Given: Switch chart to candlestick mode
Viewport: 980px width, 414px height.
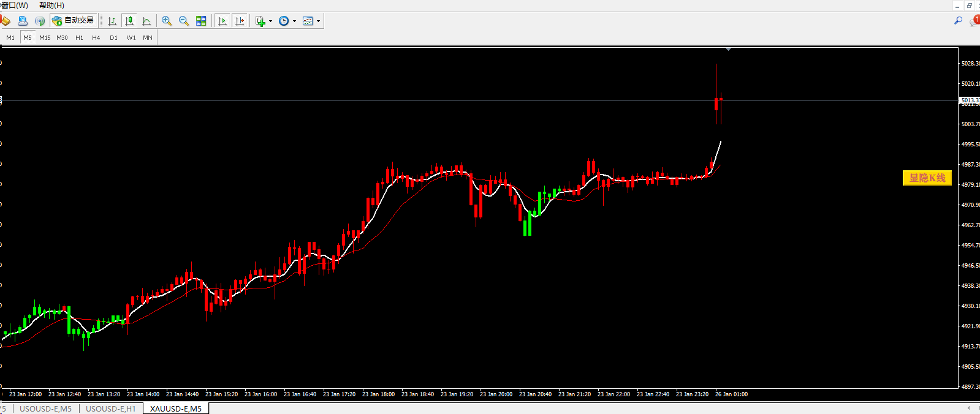Looking at the screenshot, I should tap(129, 21).
